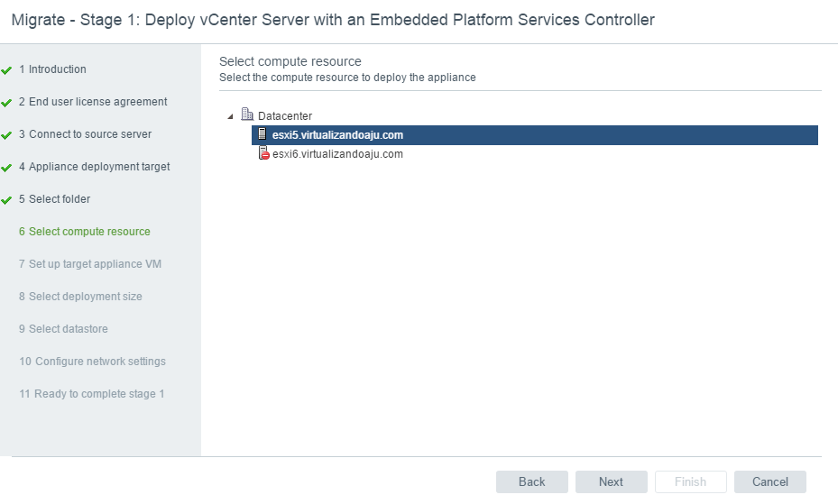Jump to step 4 Appliance deployment target
This screenshot has width=838, height=504.
coord(98,167)
